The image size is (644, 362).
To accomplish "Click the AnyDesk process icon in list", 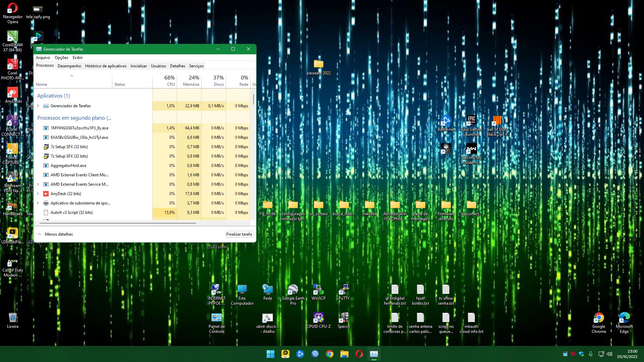I will click(46, 194).
